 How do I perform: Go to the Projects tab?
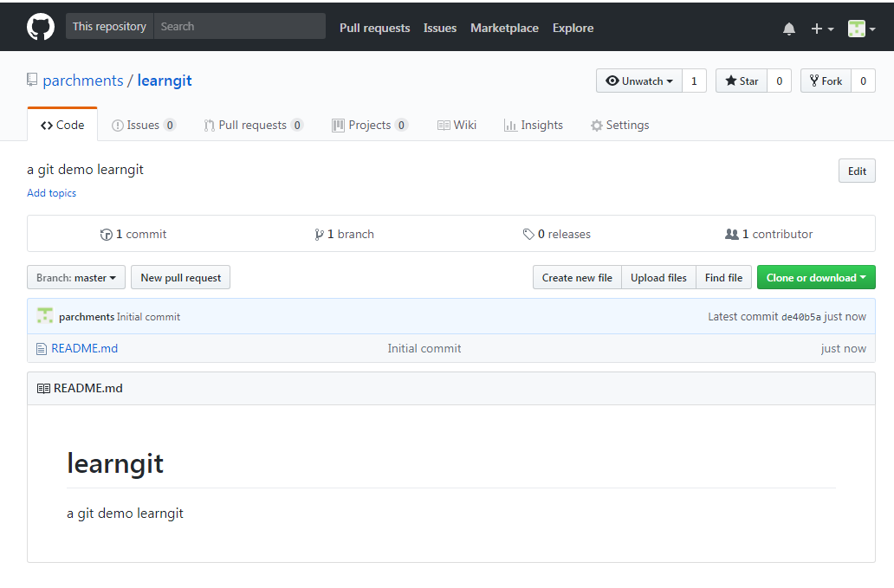(x=370, y=125)
